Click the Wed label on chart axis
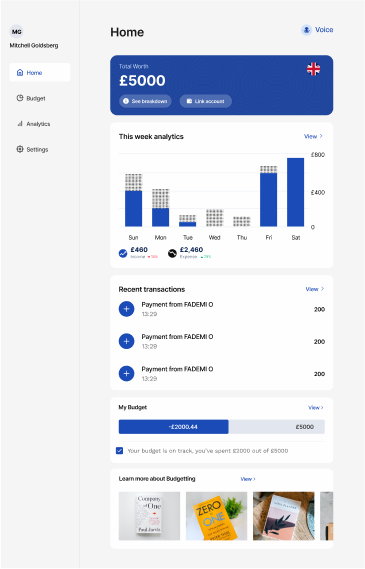The image size is (365, 569). (x=214, y=237)
